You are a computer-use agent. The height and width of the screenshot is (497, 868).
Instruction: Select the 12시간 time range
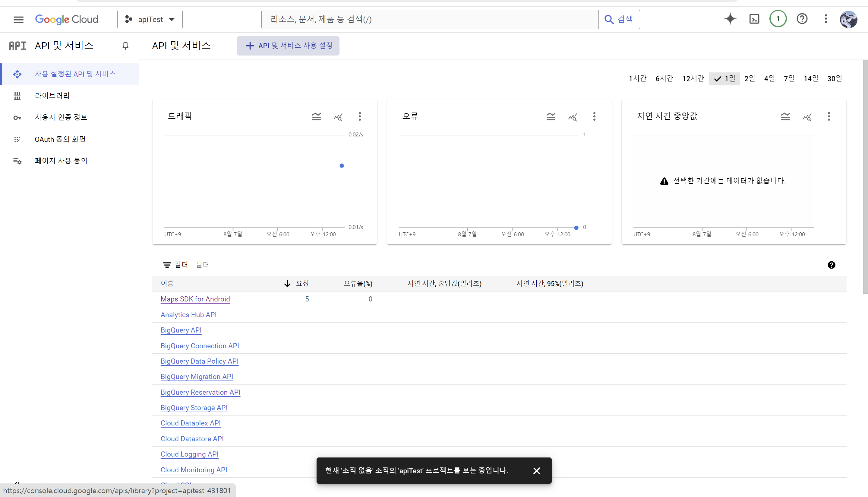pos(693,79)
